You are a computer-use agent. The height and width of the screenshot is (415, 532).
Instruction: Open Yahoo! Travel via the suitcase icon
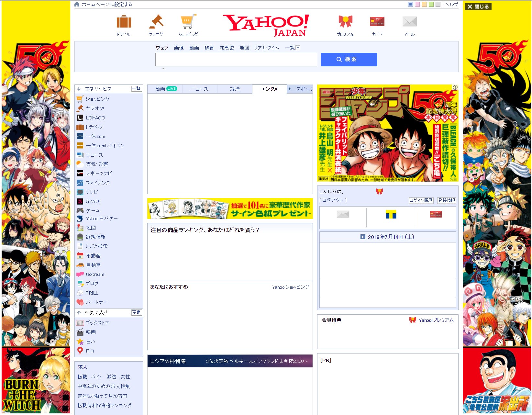(123, 22)
